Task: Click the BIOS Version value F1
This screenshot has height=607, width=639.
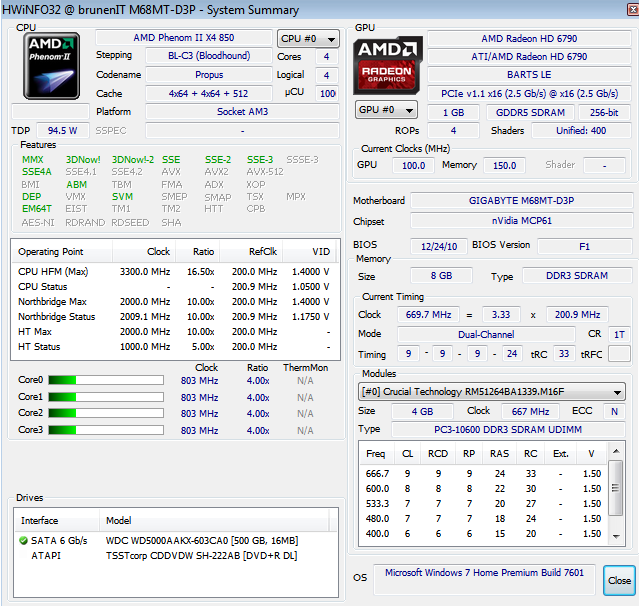Action: click(x=585, y=247)
